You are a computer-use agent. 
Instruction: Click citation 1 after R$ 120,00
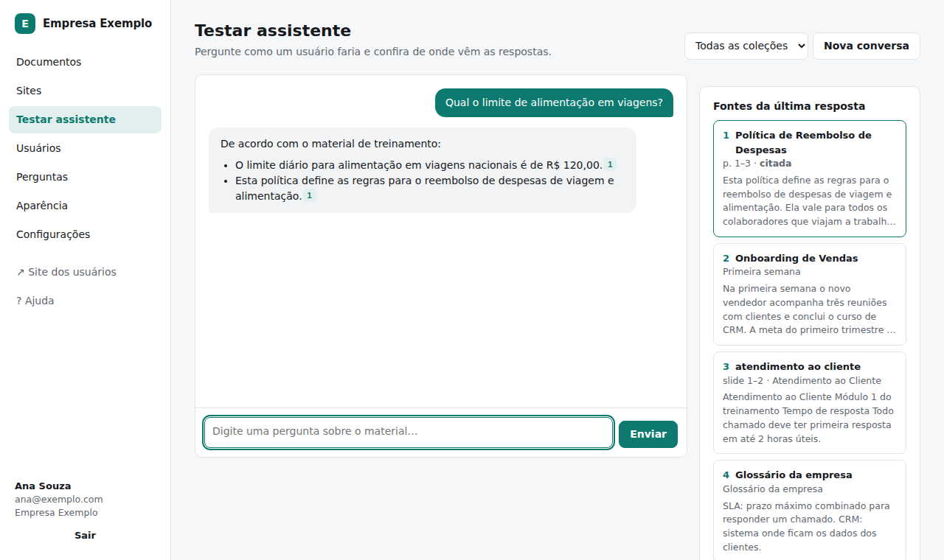pyautogui.click(x=610, y=165)
